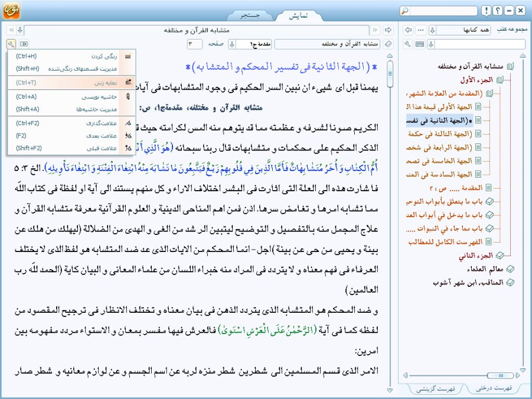
Task: Select المقدمة ..... ص : ۲ tree item
Action: click(x=456, y=188)
